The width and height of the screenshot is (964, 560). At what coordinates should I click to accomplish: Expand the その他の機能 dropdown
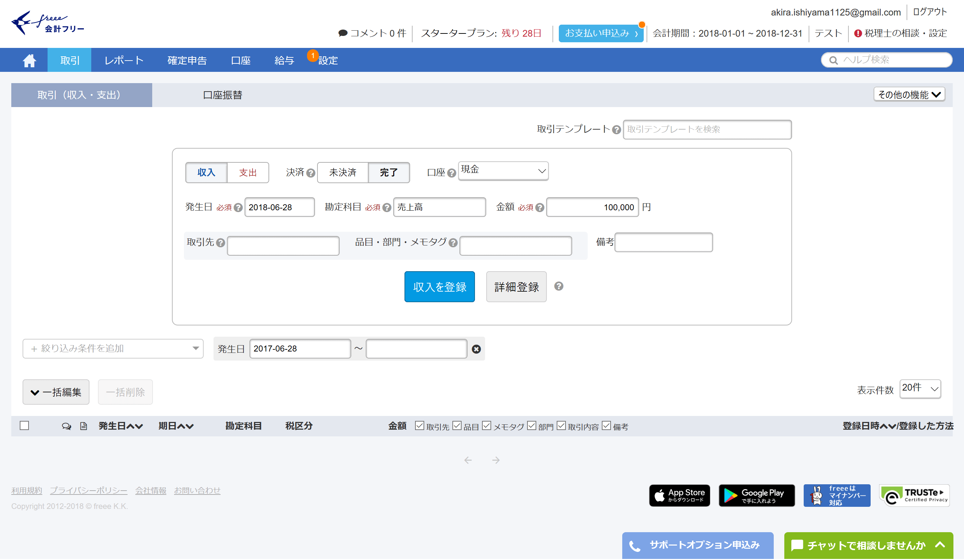tap(909, 94)
